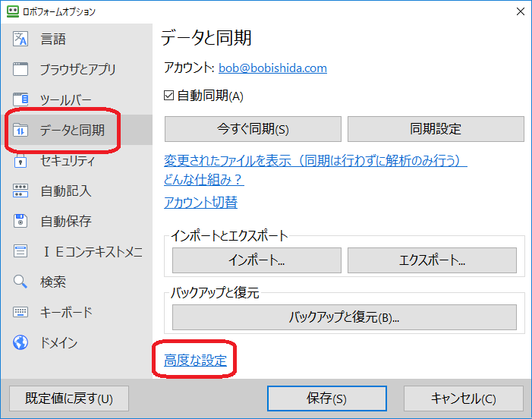
Task: Open the ツールバー settings icon
Action: (x=20, y=99)
